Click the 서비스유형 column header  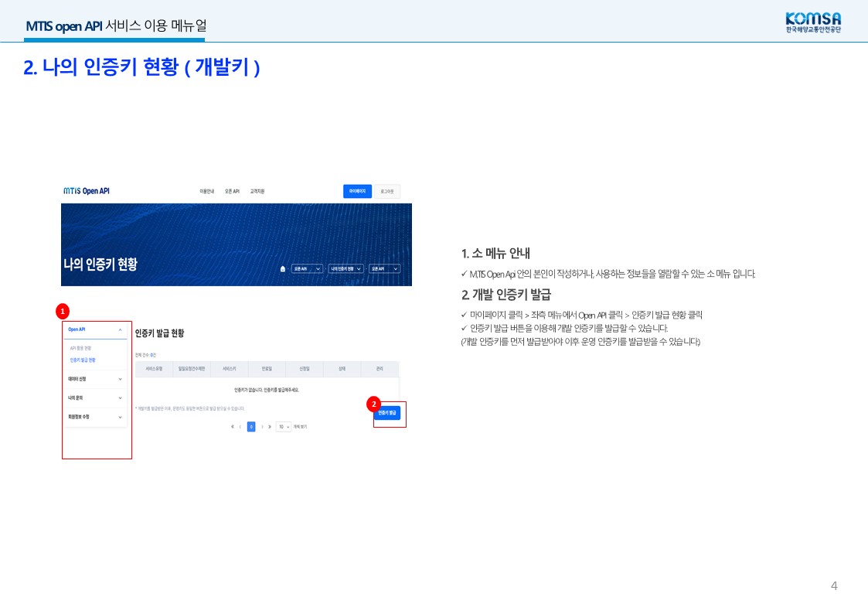[x=154, y=369]
